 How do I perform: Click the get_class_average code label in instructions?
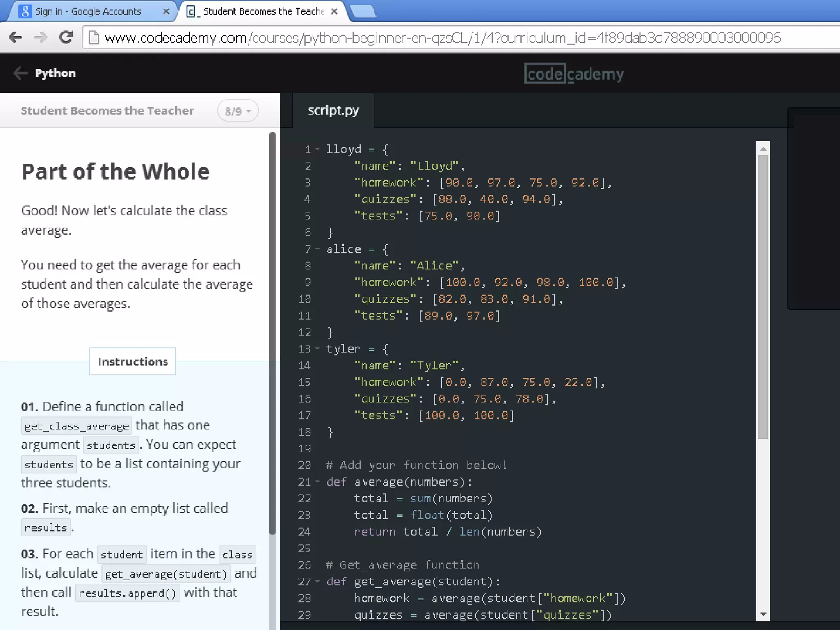[x=77, y=426]
